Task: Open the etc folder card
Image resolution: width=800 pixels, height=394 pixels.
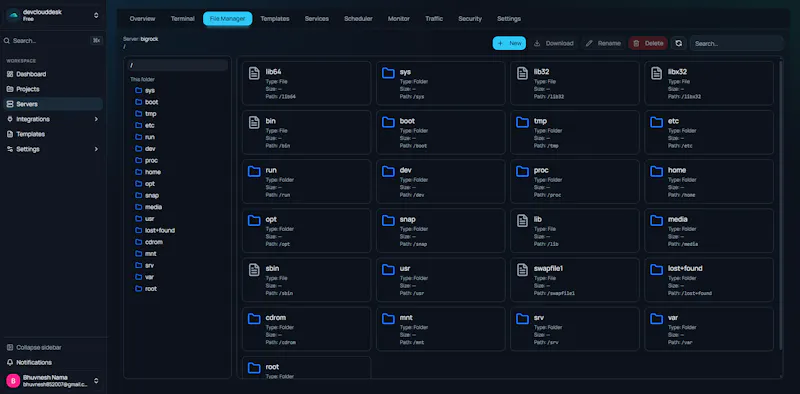Action: coord(709,132)
